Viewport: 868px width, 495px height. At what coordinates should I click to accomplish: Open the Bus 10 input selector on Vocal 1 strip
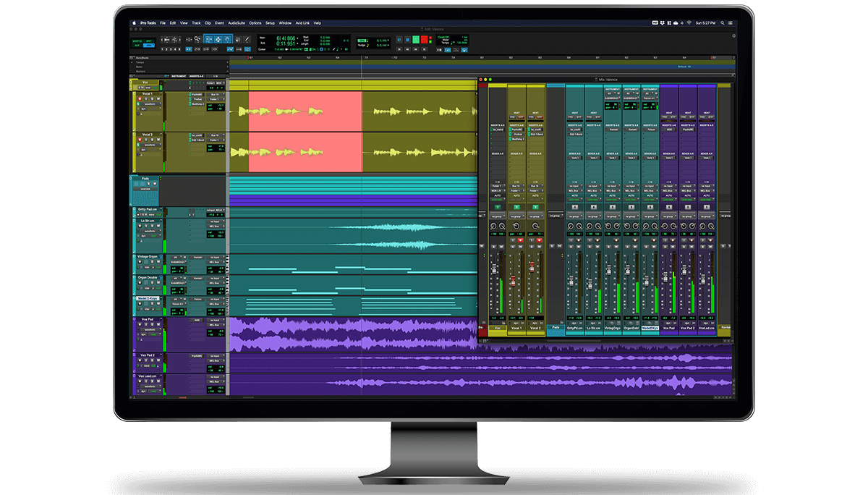tap(516, 185)
